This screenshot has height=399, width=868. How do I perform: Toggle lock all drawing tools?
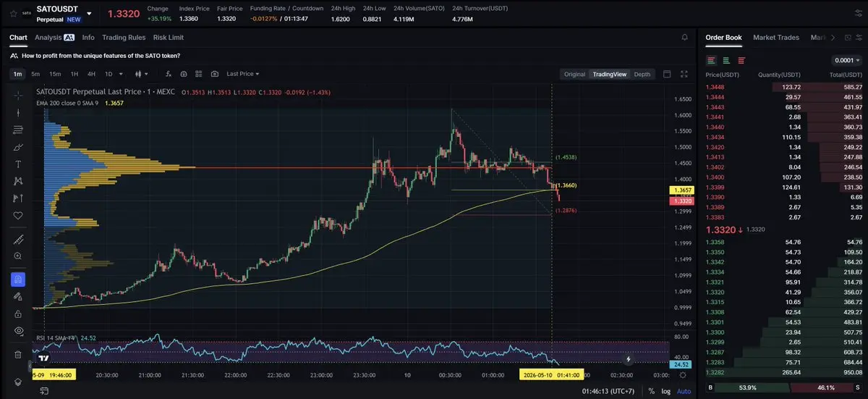pyautogui.click(x=18, y=314)
